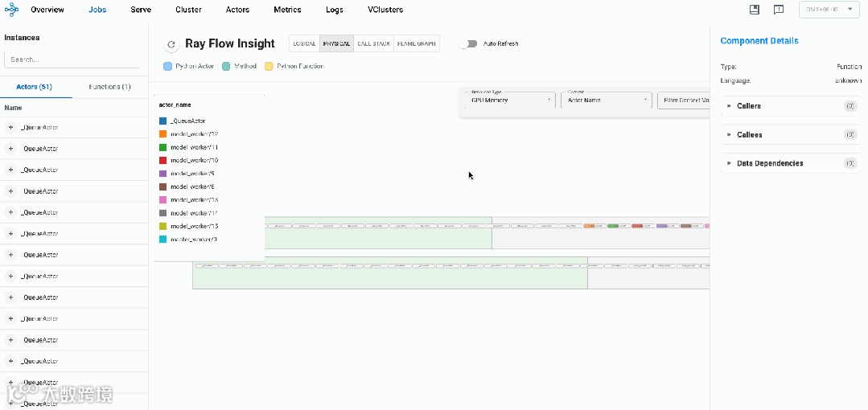The height and width of the screenshot is (410, 868).
Task: Click the refresh icon beside Ray Flow Insight
Action: [x=171, y=44]
